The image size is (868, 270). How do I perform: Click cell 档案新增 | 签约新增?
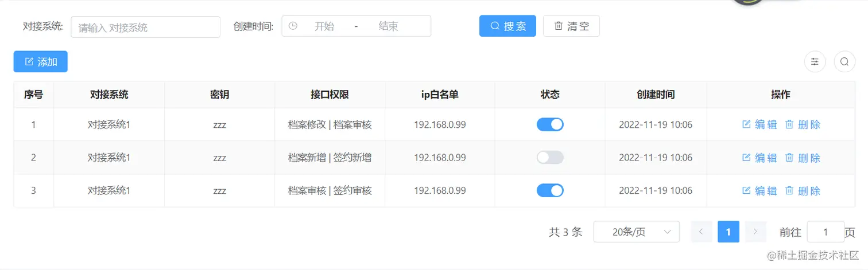pyautogui.click(x=330, y=157)
